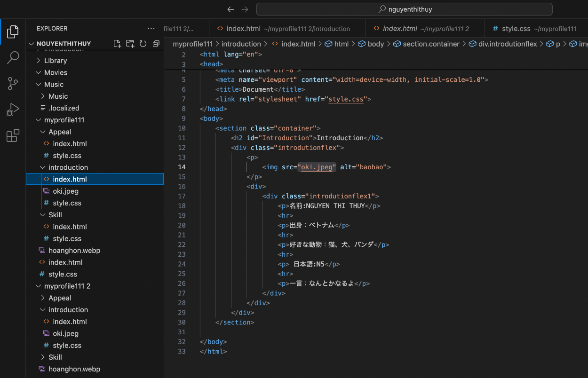Refresh the Explorer file tree

[x=143, y=44]
